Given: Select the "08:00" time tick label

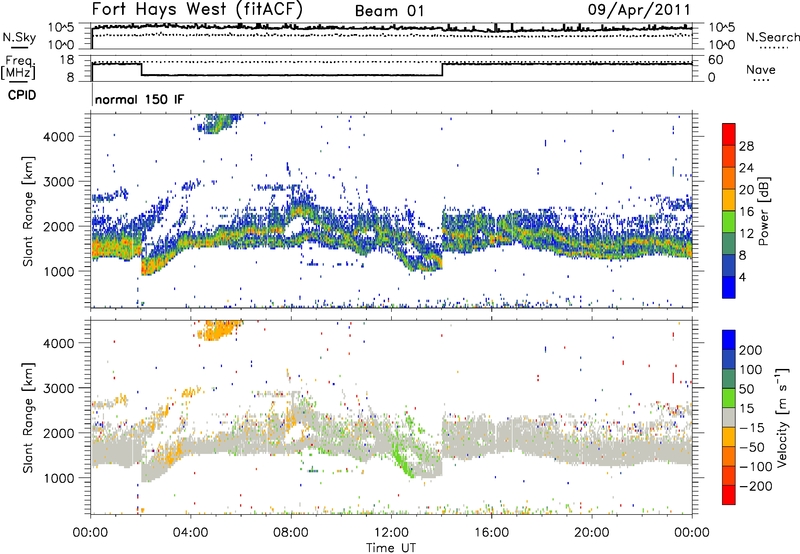Looking at the screenshot, I should [291, 533].
